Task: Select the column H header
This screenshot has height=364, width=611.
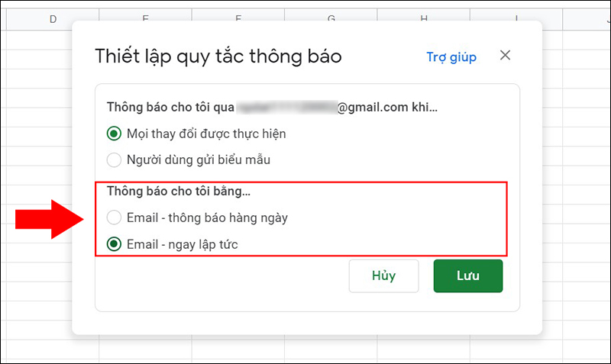Action: pos(424,18)
